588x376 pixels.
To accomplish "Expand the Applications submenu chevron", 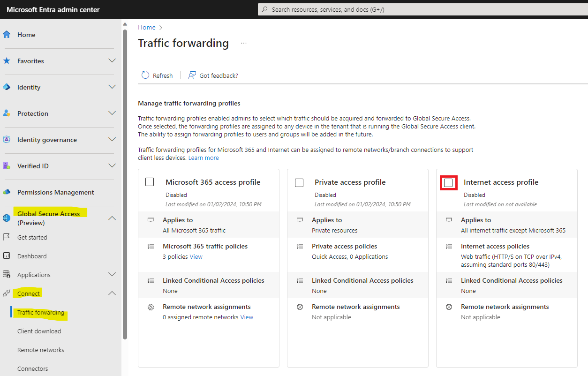I will point(112,274).
